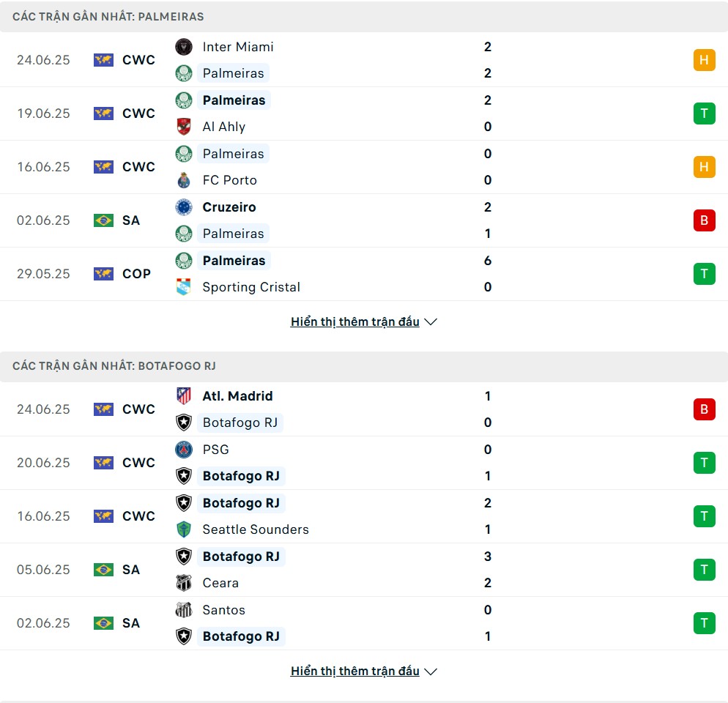Select Brazil flag of Santos match row
728x703 pixels.
point(103,623)
